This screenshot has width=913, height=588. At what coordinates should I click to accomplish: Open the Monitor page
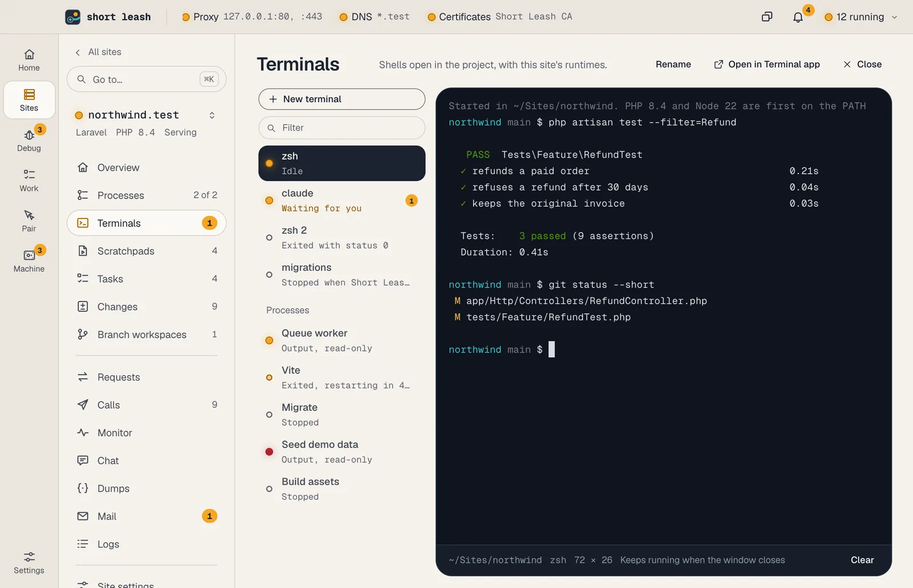147,433
